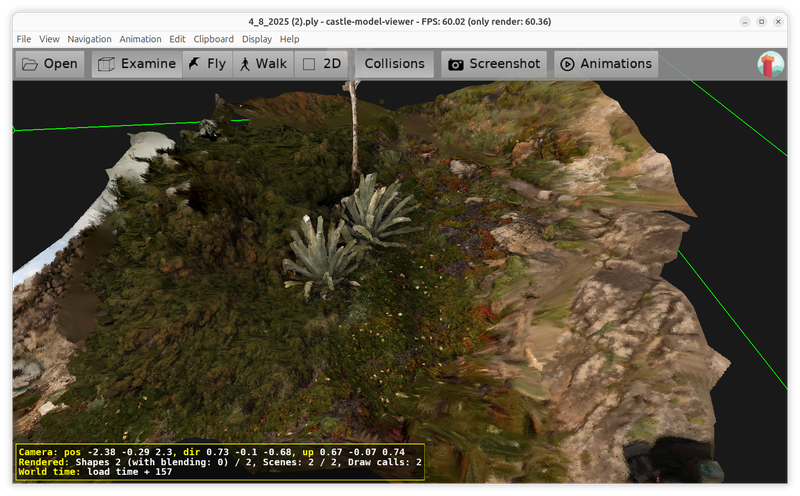The width and height of the screenshot is (800, 496).
Task: Open the Clipboard menu
Action: [x=213, y=39]
